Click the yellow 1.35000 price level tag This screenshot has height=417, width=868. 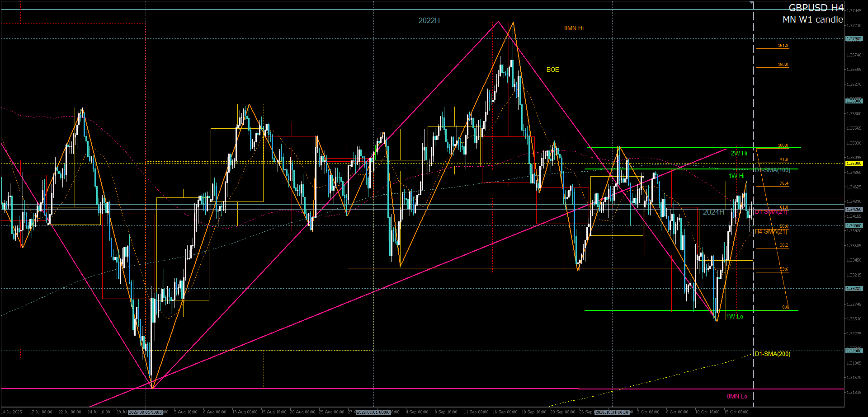pos(854,164)
